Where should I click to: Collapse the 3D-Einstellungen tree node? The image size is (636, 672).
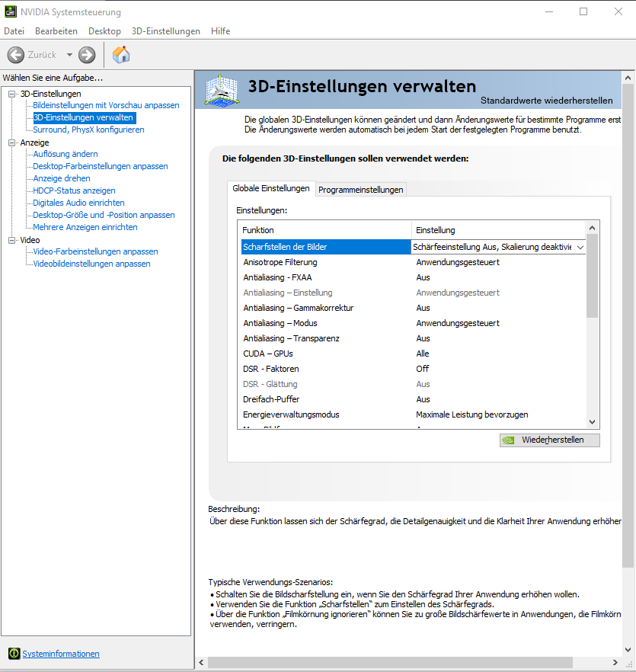point(12,94)
